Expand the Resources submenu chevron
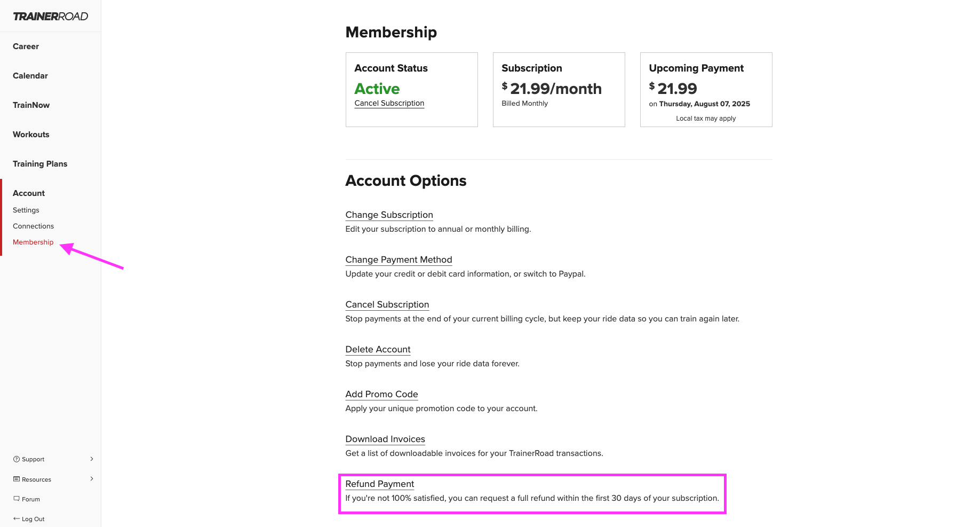Image resolution: width=980 pixels, height=527 pixels. click(x=92, y=478)
